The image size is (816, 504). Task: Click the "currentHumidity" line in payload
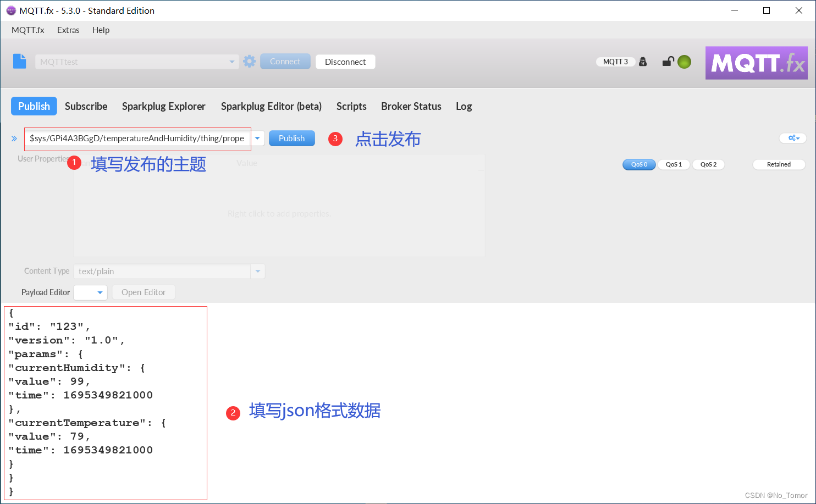pyautogui.click(x=76, y=368)
